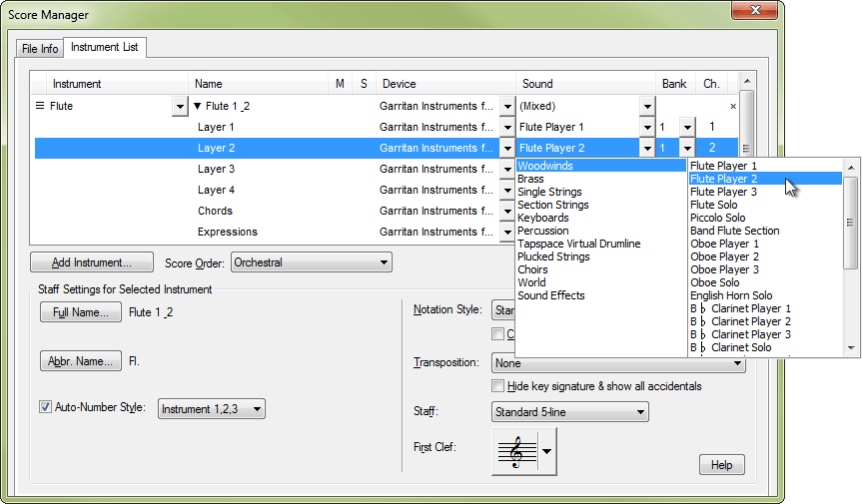Choose Brass from the sound category menu

click(x=531, y=179)
